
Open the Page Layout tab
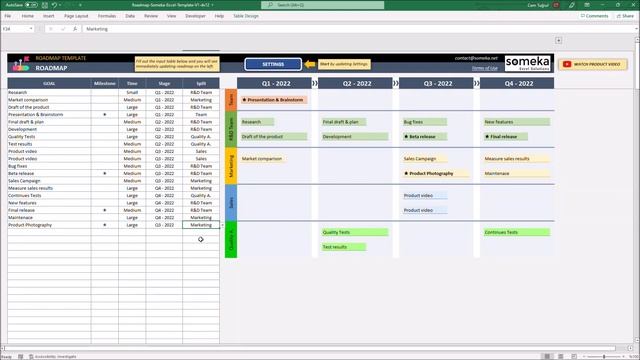tap(76, 16)
